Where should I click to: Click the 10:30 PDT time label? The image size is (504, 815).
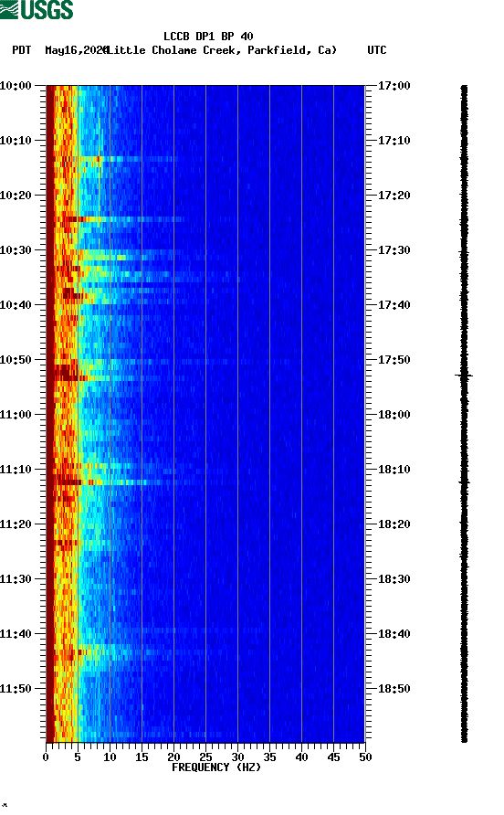[x=16, y=250]
